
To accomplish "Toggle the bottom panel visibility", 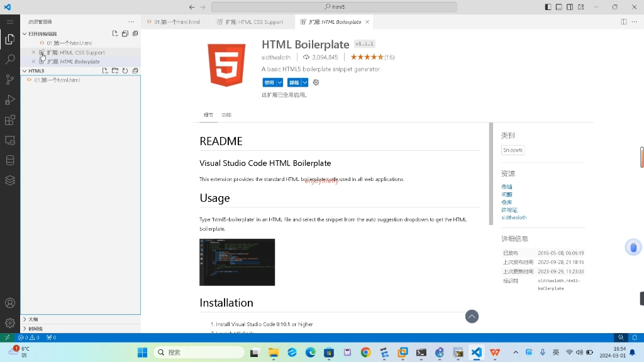I will (558, 7).
